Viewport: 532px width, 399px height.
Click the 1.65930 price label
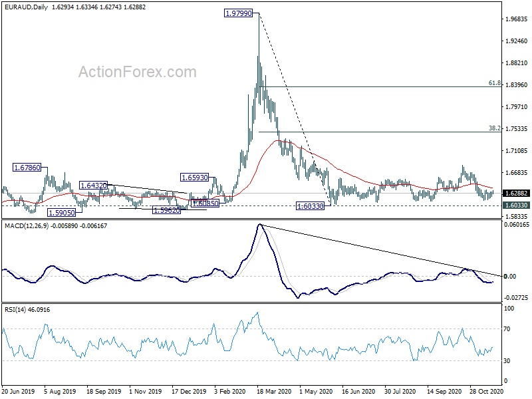(x=194, y=178)
